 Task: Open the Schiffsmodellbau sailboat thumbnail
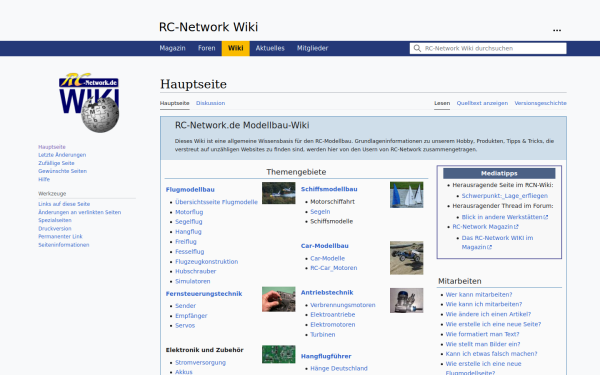[406, 195]
